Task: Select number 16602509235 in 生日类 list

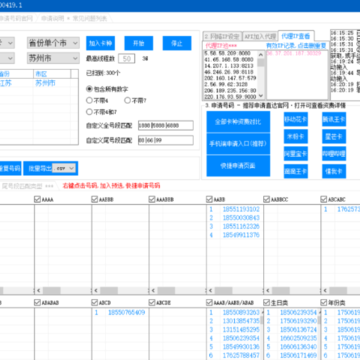Action: tap(298, 339)
